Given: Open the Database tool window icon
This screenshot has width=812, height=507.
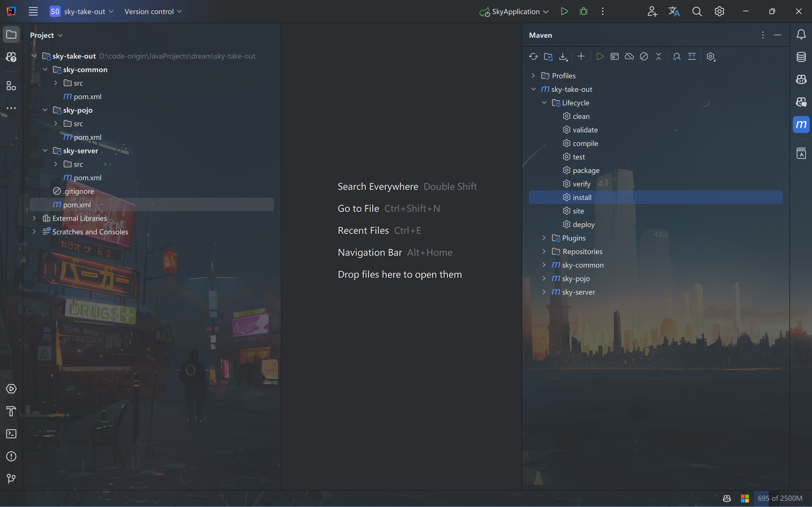Looking at the screenshot, I should click(801, 57).
